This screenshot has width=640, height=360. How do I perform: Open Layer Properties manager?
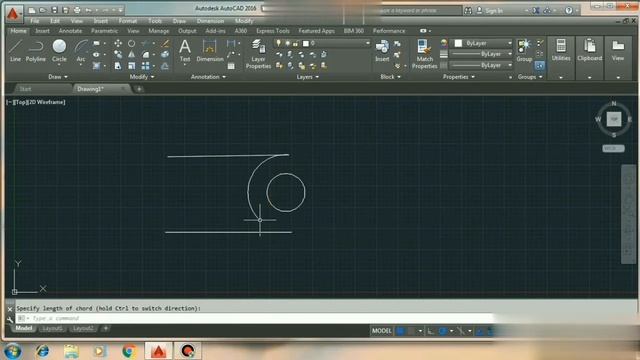click(258, 54)
